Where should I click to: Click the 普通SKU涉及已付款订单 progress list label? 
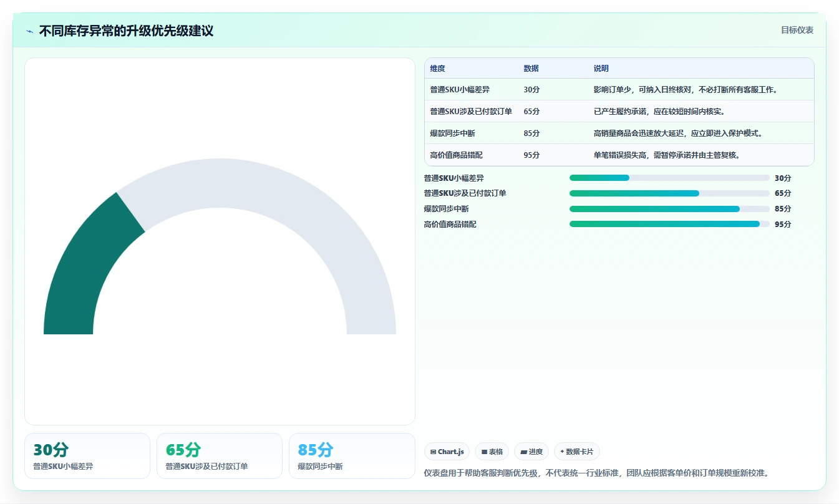tap(465, 193)
